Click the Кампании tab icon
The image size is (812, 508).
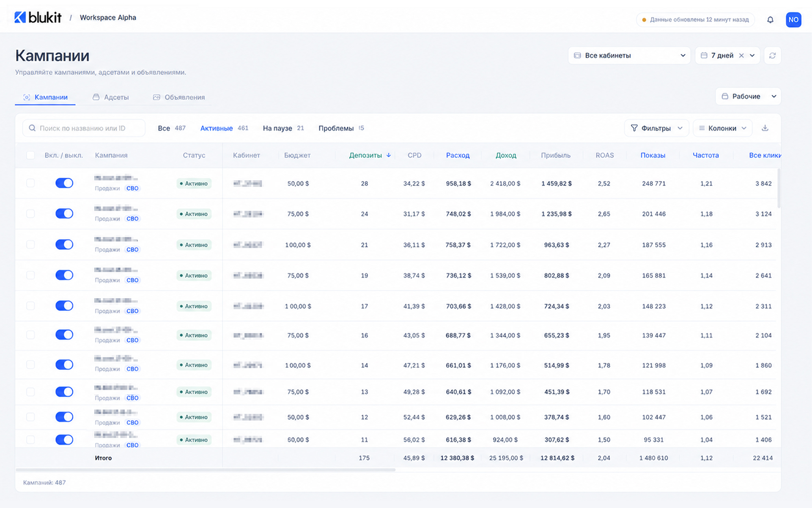click(x=27, y=97)
